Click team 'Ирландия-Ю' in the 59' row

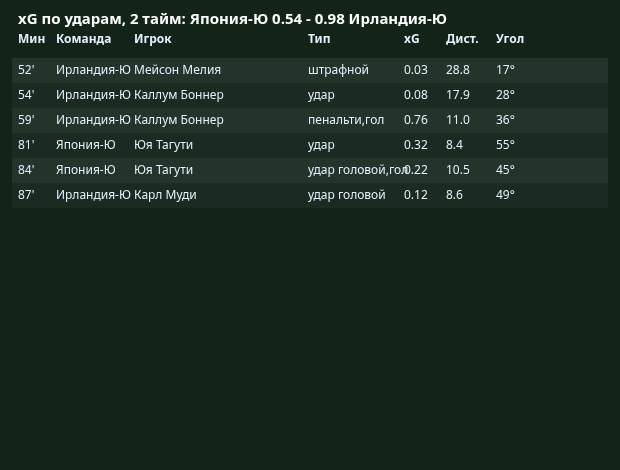tap(93, 120)
